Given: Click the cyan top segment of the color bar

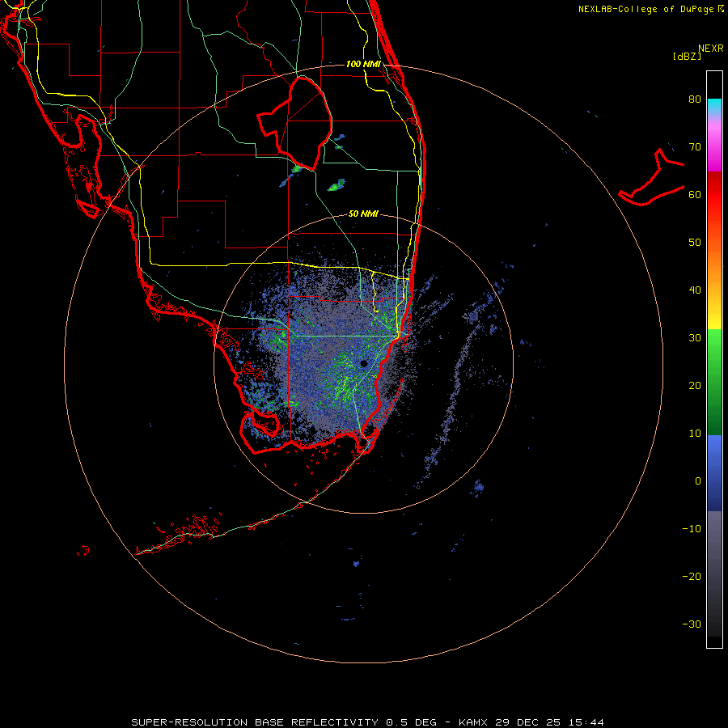Looking at the screenshot, I should (x=714, y=105).
